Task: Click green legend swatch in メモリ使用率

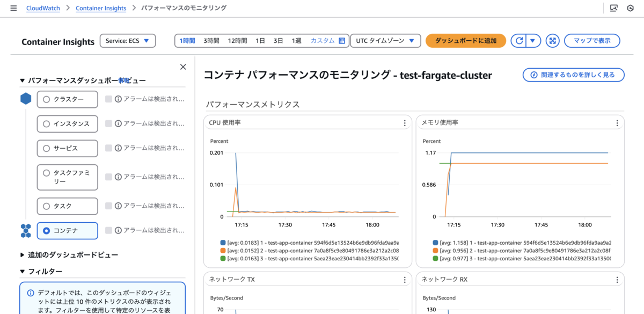Action: [x=435, y=258]
